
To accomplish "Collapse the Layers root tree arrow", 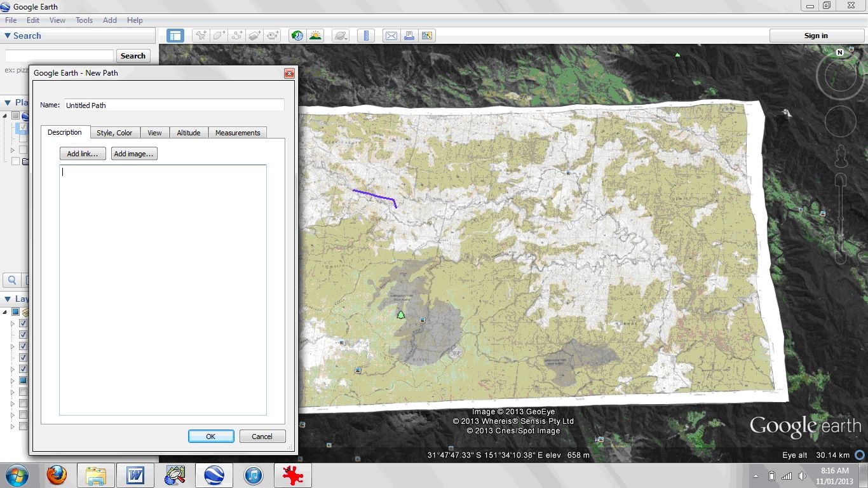I will click(5, 312).
